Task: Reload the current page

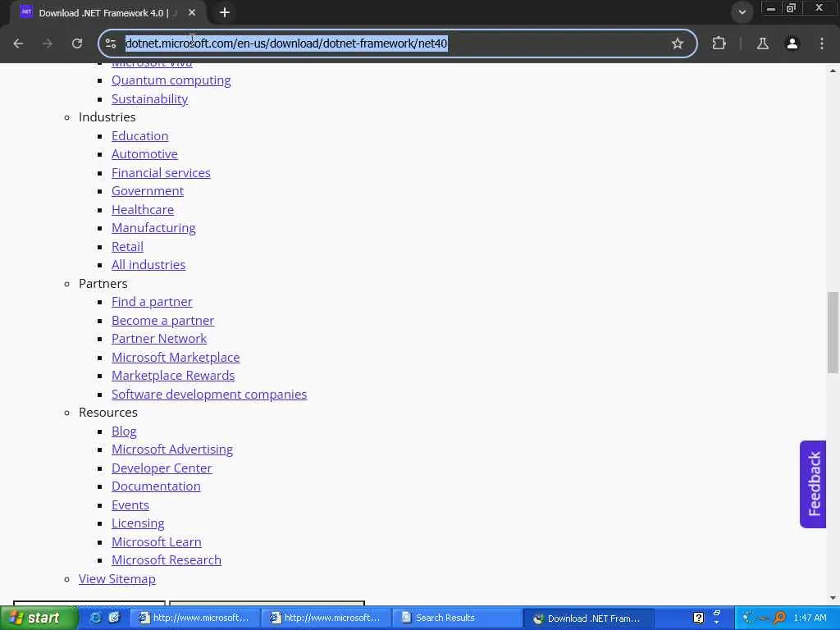Action: click(x=77, y=43)
